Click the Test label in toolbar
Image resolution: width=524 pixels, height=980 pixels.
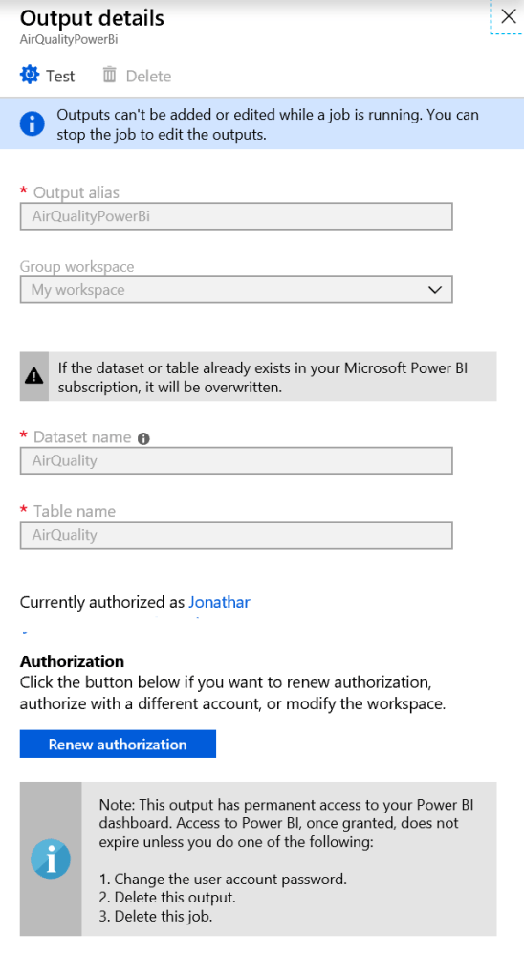point(60,76)
